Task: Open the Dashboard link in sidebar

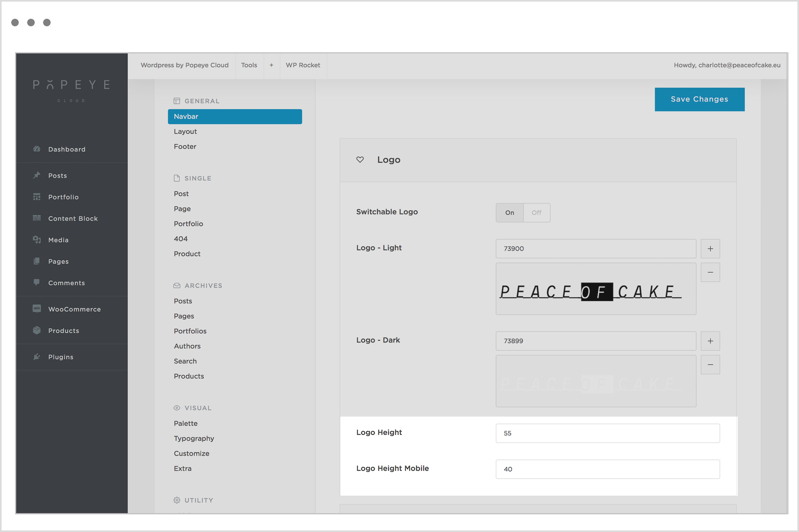Action: click(67, 149)
